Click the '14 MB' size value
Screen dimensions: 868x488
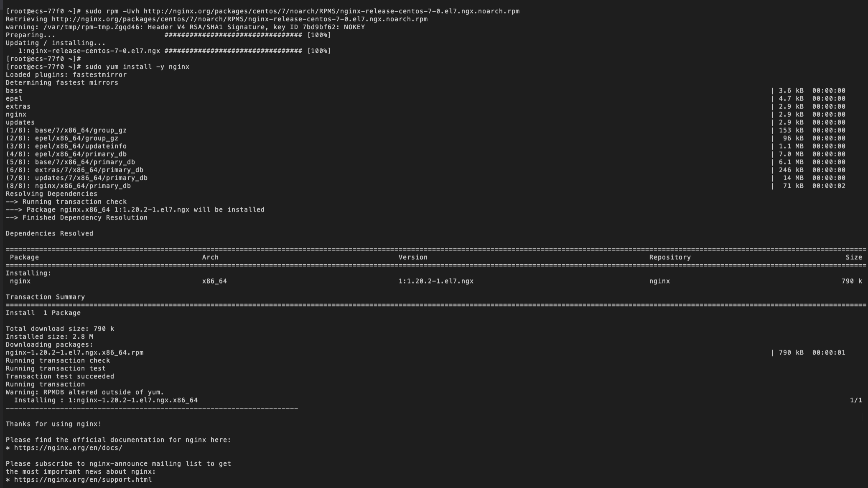pyautogui.click(x=793, y=178)
